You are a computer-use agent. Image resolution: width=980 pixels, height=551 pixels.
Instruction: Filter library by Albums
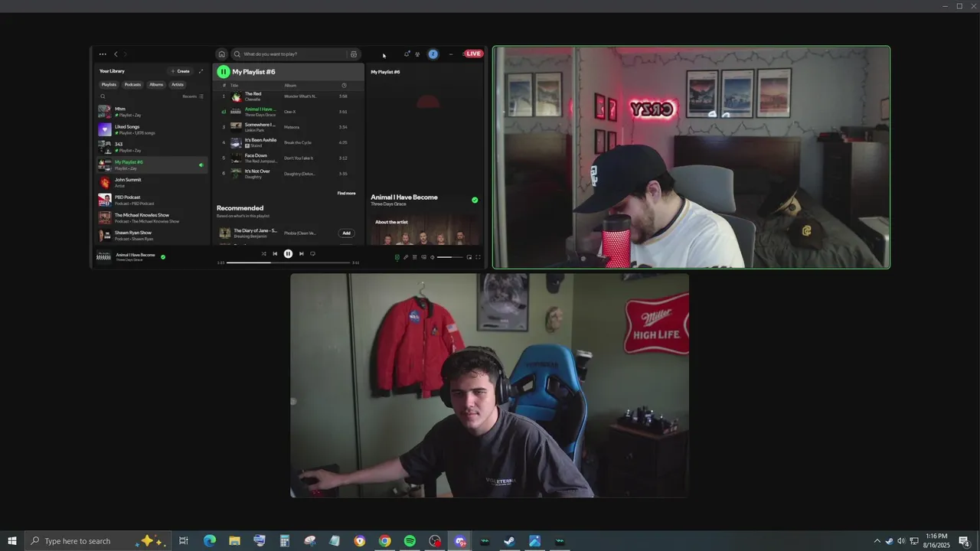point(156,85)
